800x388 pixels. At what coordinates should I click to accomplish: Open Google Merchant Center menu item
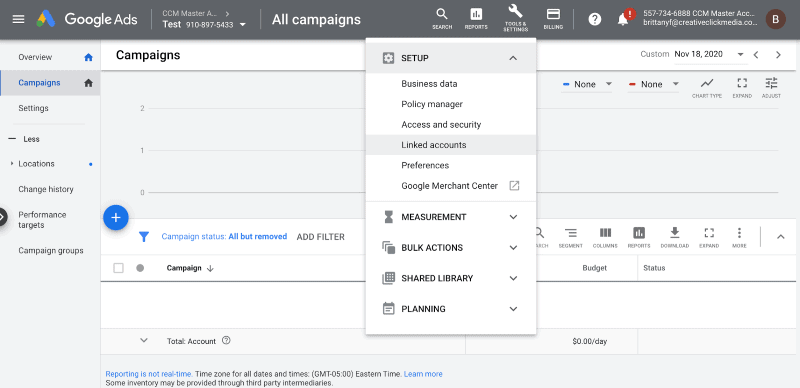[451, 186]
